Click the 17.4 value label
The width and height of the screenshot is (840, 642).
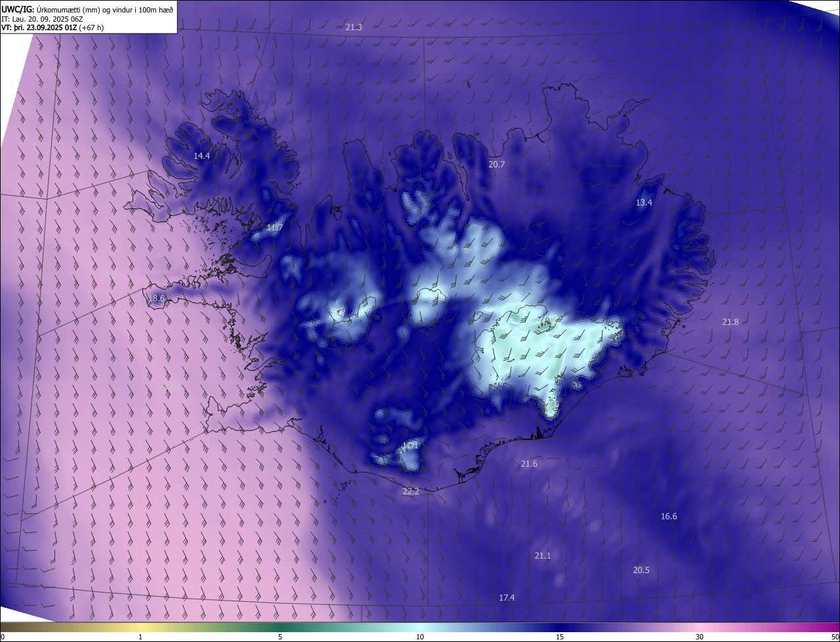coord(507,598)
